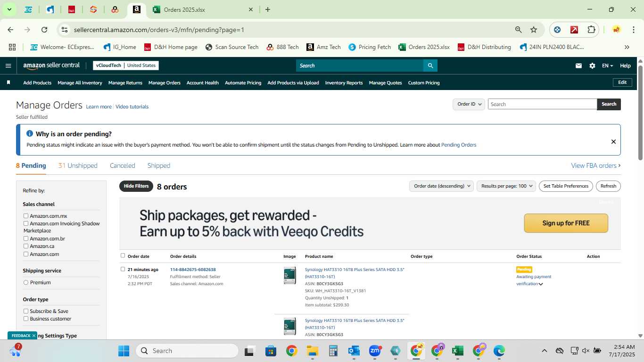Click the teal search magnifier button
The height and width of the screenshot is (362, 644).
[430, 66]
